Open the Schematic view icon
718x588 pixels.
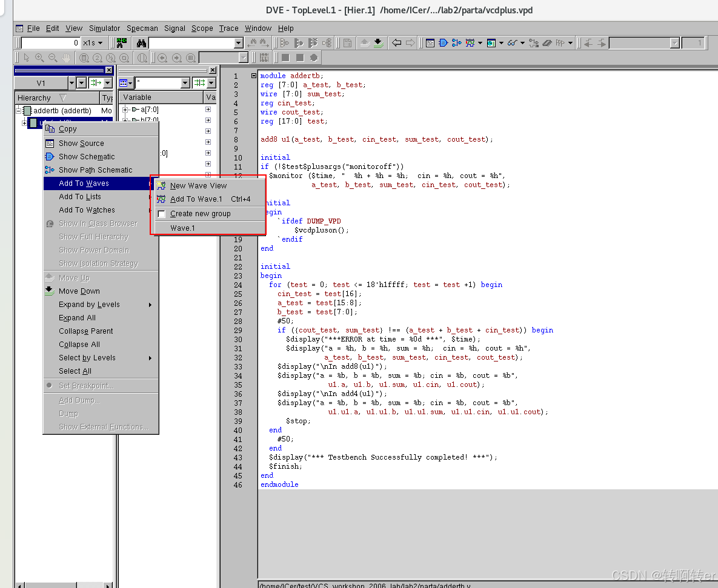click(x=444, y=43)
